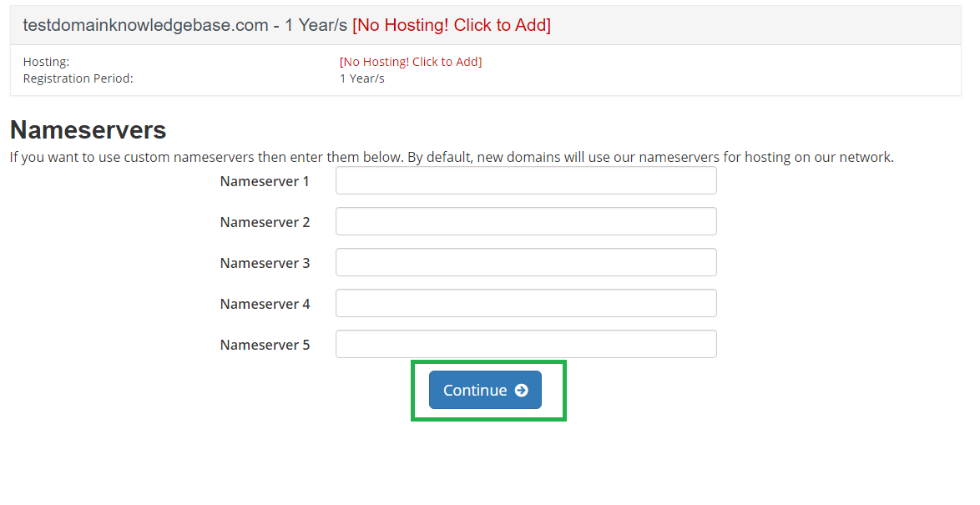Click the Nameserver 4 label
The image size is (980, 505).
[x=265, y=304]
